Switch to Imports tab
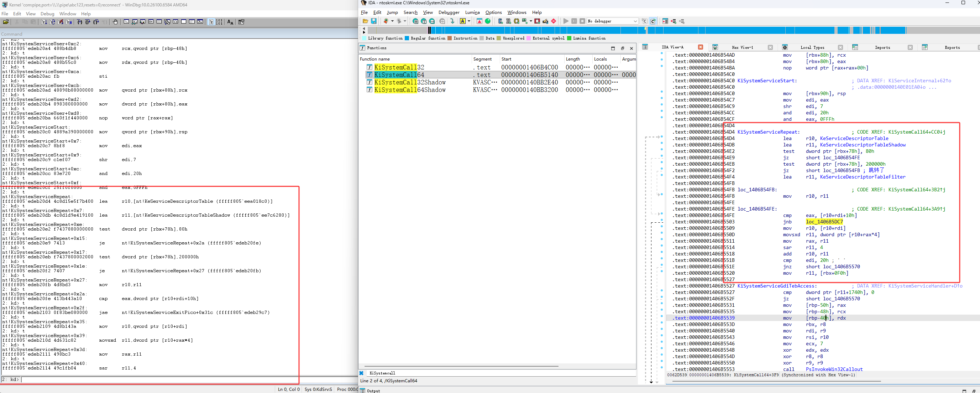 [x=882, y=48]
